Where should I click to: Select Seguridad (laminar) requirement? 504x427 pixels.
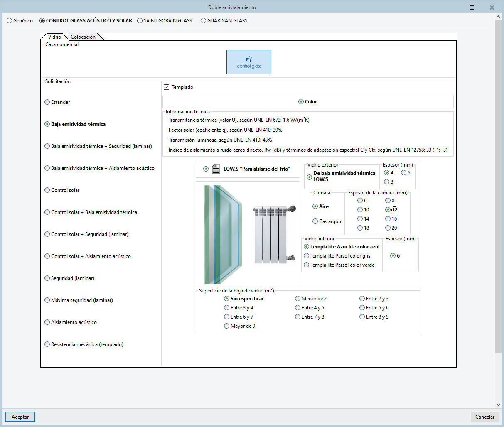click(x=69, y=278)
